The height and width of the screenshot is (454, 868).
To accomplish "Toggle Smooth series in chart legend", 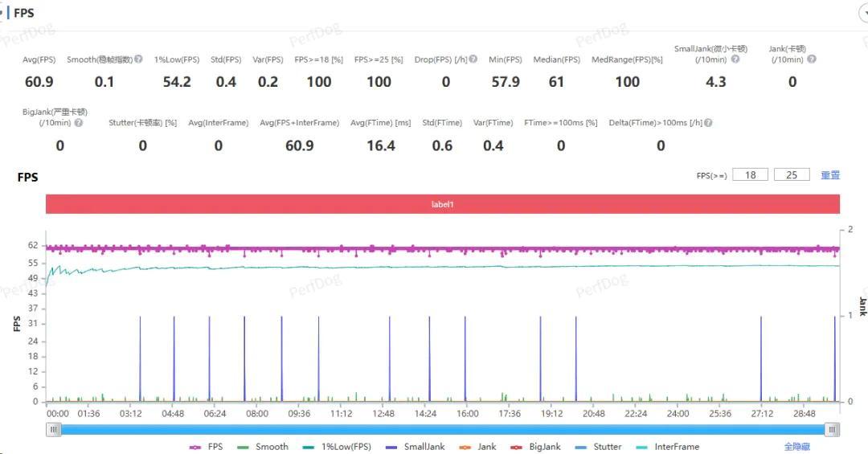I will (262, 447).
